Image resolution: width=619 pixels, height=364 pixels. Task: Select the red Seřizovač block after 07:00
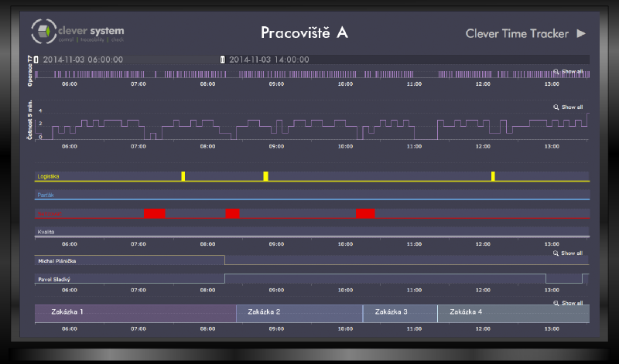155,213
